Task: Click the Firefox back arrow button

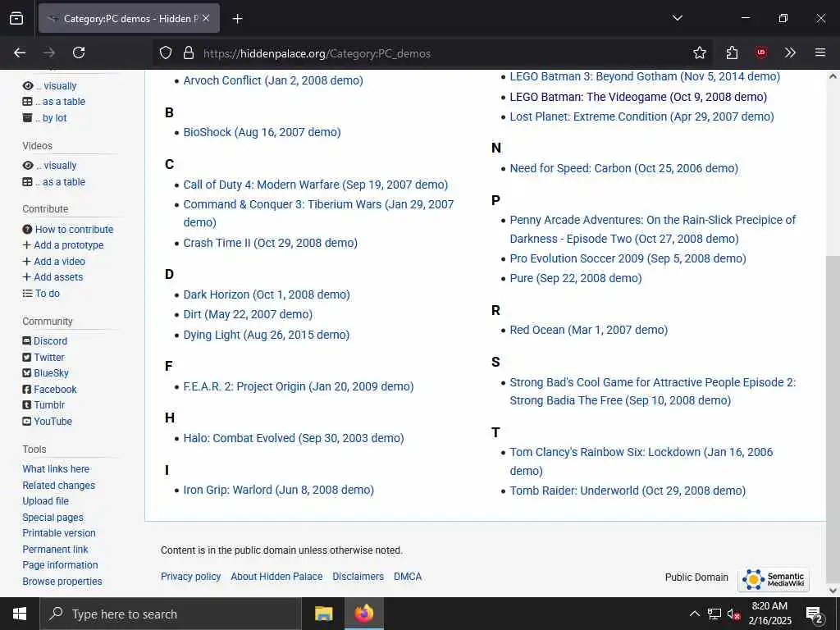Action: (20, 52)
